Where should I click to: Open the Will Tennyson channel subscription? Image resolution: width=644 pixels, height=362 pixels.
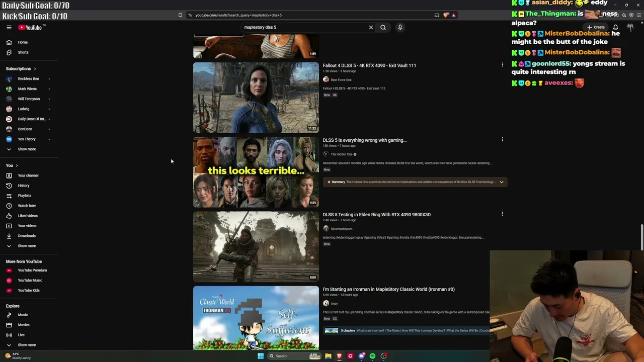tap(29, 99)
